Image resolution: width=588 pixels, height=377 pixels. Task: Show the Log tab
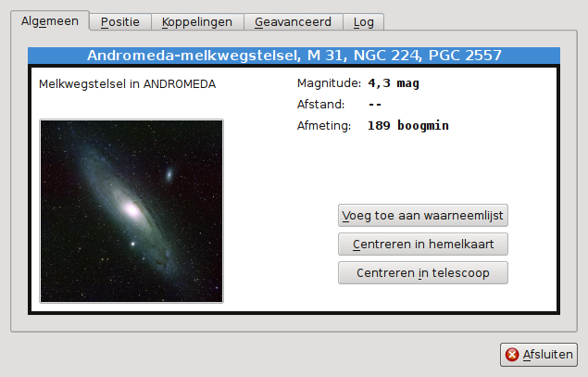click(x=364, y=21)
